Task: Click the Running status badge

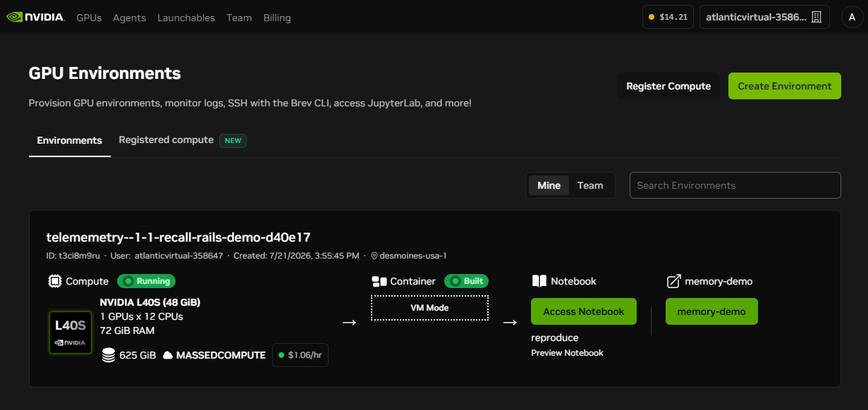Action: pyautogui.click(x=146, y=281)
